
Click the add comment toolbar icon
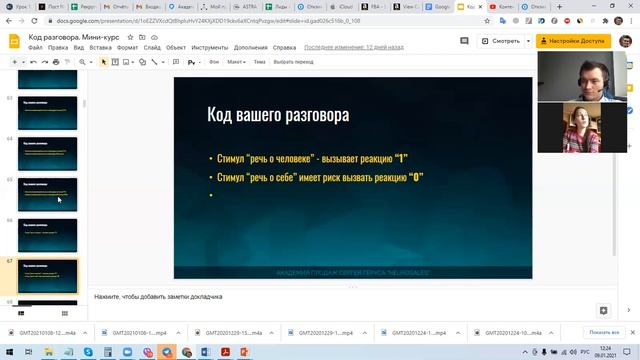tap(176, 62)
